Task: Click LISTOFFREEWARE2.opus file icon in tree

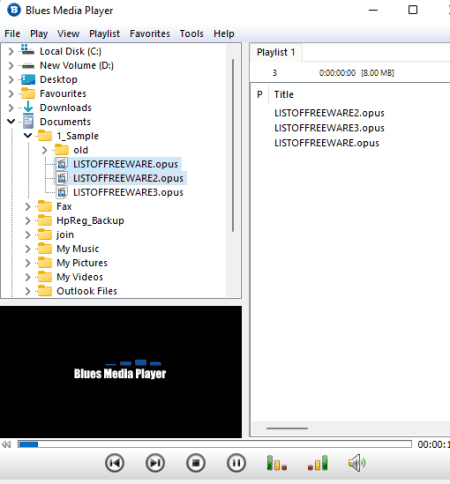Action: pyautogui.click(x=62, y=178)
